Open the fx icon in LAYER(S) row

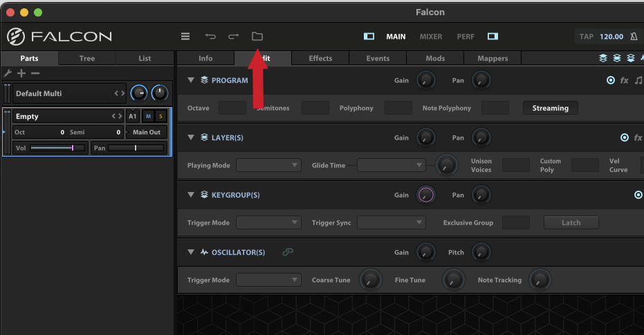638,137
